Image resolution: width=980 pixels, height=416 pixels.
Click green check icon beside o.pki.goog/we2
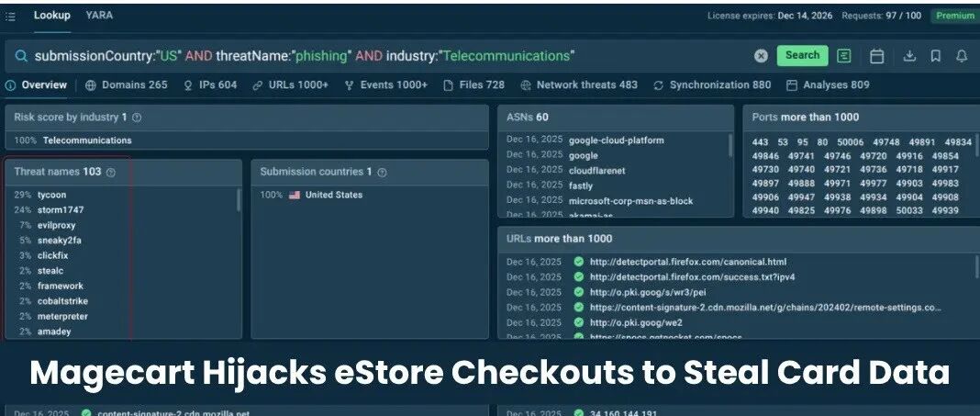(x=579, y=322)
